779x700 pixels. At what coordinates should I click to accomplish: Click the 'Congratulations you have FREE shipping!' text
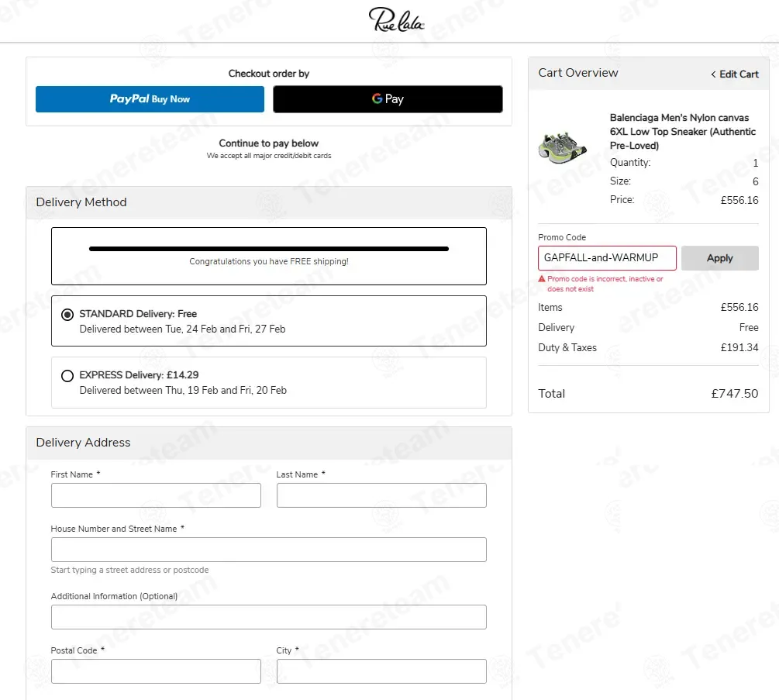pos(269,261)
